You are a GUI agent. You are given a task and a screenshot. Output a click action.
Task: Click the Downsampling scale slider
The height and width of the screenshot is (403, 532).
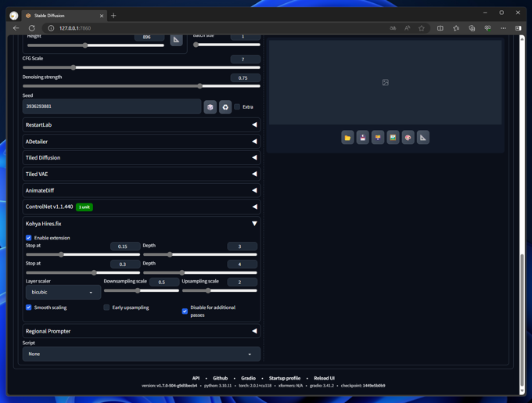pos(141,291)
